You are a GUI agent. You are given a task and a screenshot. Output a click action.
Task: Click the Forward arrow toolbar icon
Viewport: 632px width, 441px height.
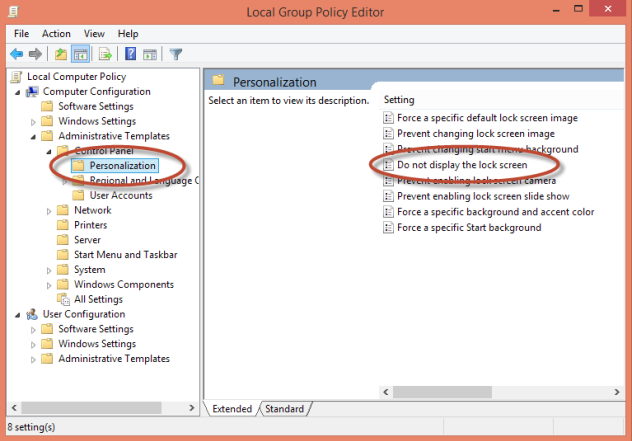click(x=35, y=54)
